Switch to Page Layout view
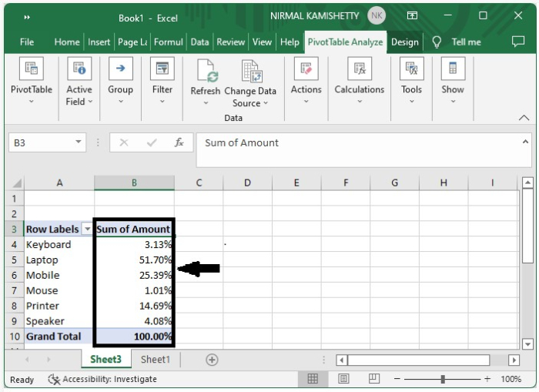 tap(343, 379)
